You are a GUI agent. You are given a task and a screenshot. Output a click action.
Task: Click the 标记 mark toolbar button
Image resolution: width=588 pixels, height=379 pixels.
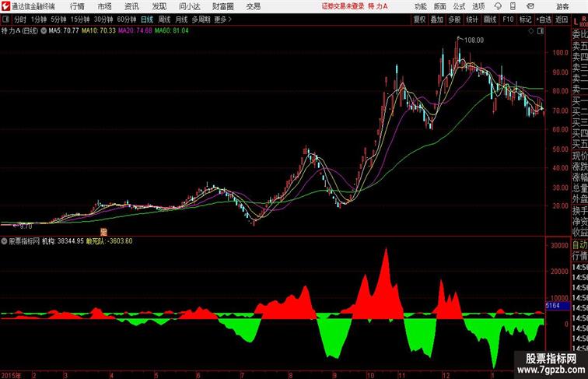pos(525,19)
